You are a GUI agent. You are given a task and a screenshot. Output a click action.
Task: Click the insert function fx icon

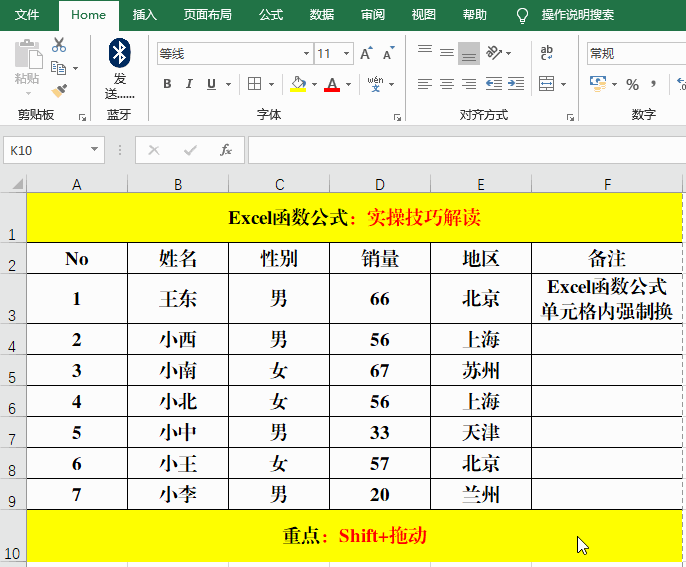(x=226, y=150)
